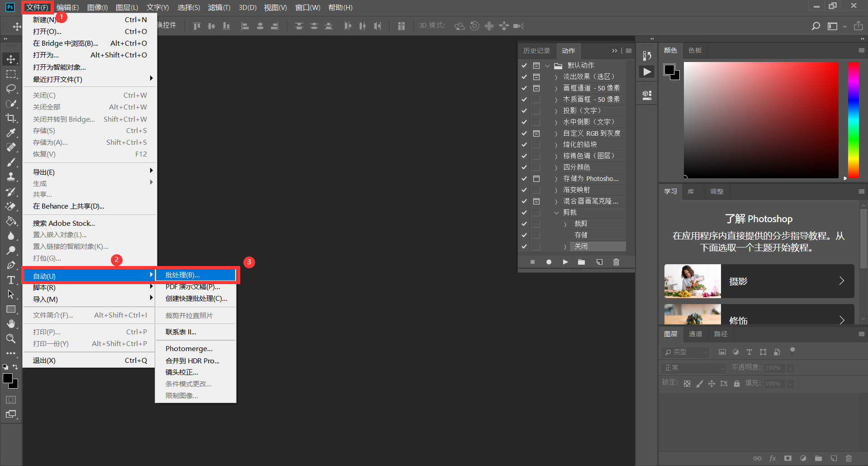Viewport: 868px width, 466px height.
Task: Click the foreground color swatch in Color panel
Action: click(669, 70)
